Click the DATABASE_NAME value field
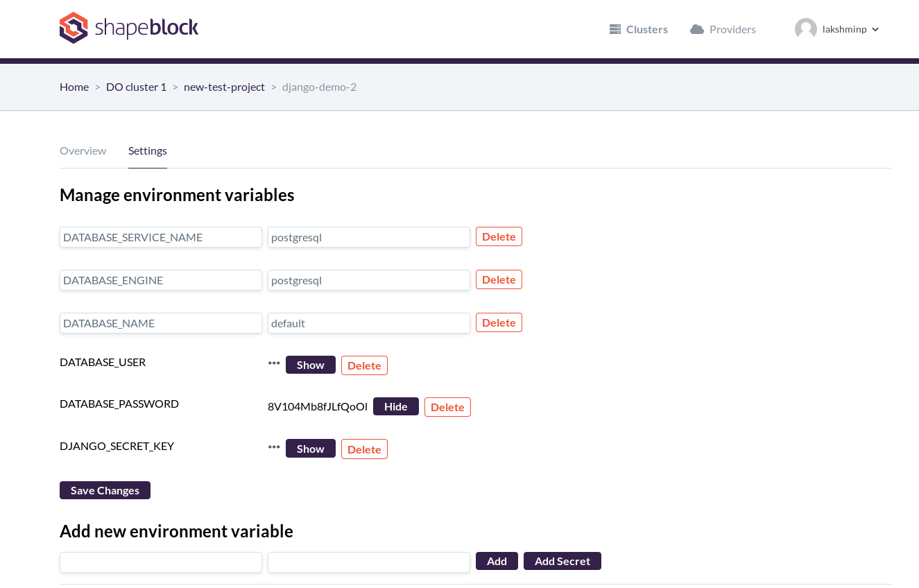This screenshot has height=588, width=919. click(368, 323)
